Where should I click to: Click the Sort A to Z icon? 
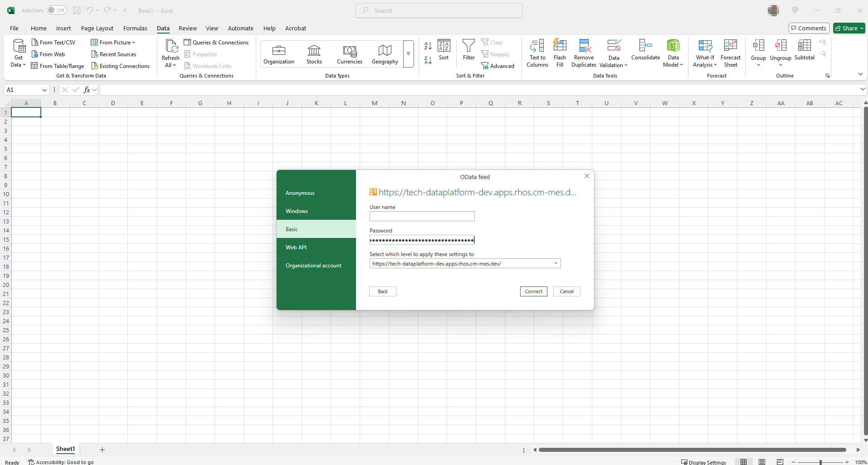[428, 46]
